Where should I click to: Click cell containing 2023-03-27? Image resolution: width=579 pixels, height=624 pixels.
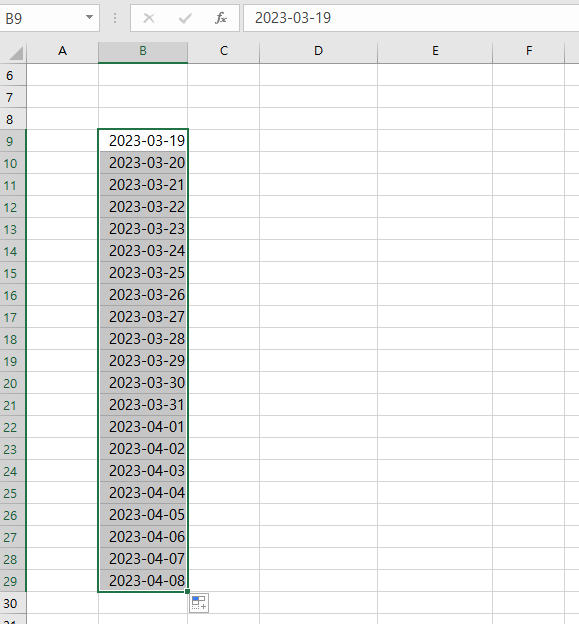143,317
